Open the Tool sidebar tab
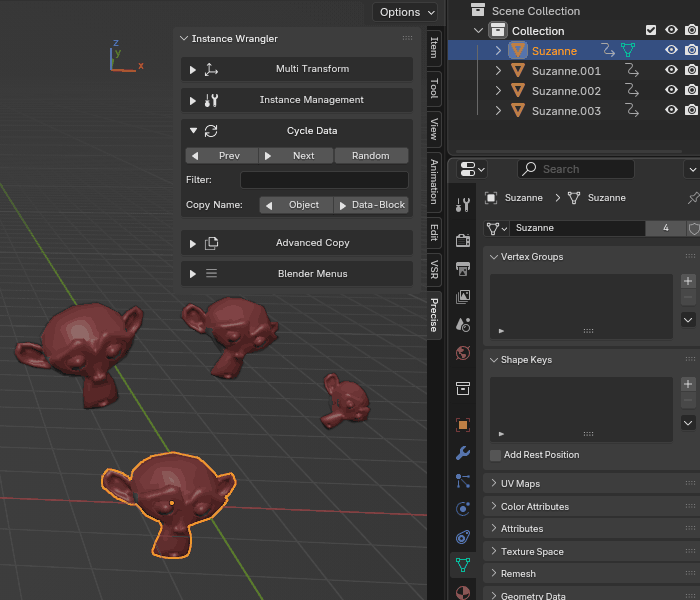Viewport: 700px width, 600px height. 434,88
